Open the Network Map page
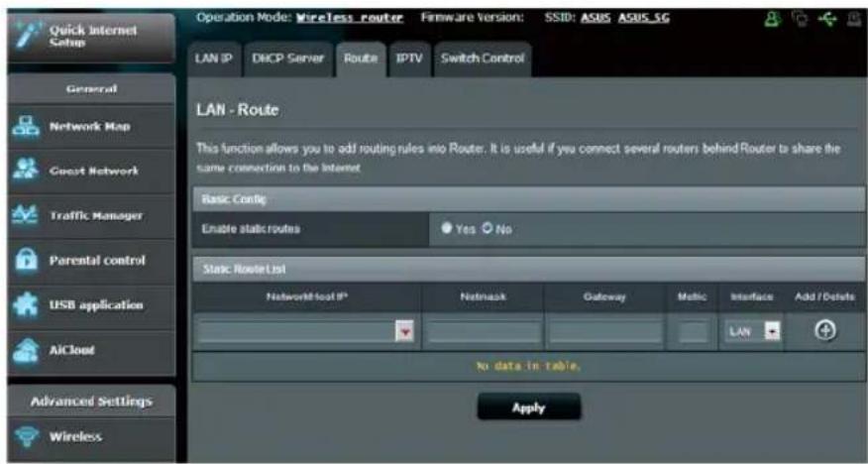Image resolution: width=868 pixels, height=464 pixels. (92, 126)
